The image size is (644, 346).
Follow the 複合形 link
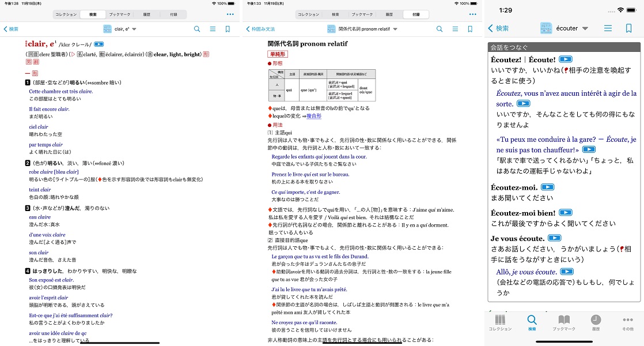[314, 116]
